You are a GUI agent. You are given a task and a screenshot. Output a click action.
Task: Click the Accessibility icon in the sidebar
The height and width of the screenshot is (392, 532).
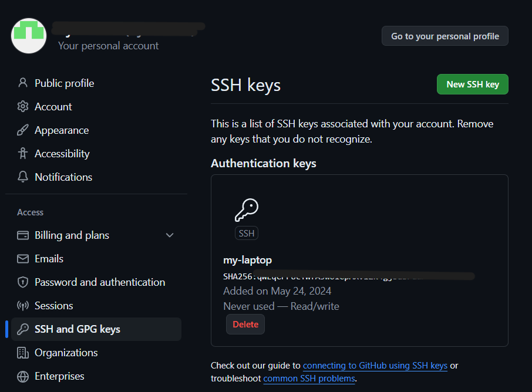pos(22,153)
